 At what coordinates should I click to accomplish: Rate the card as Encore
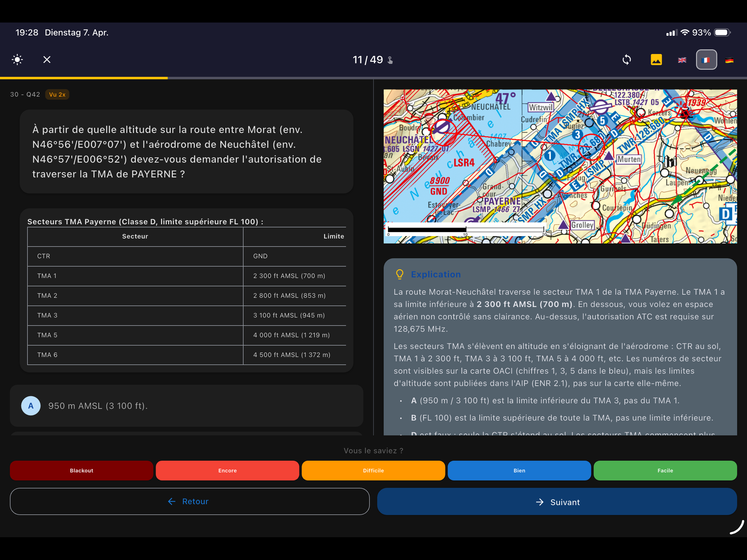(x=227, y=470)
